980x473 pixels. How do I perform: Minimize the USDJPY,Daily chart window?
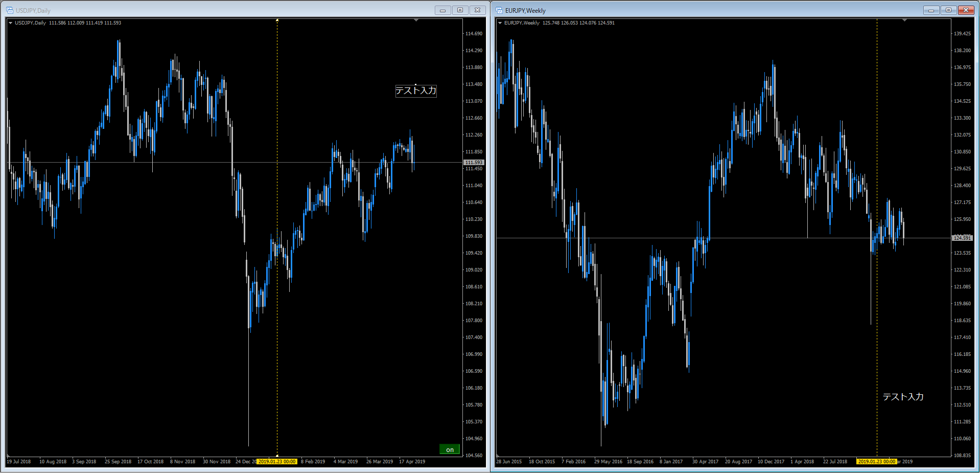coord(442,10)
